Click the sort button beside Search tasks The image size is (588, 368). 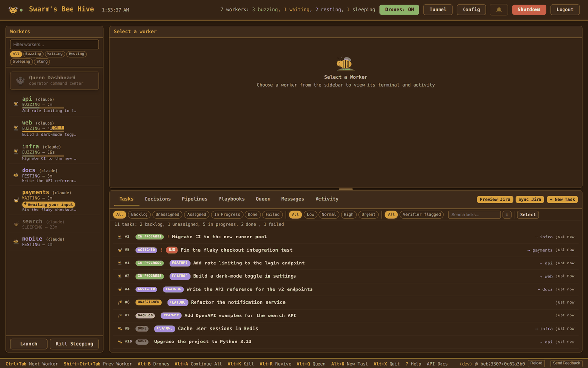507,215
